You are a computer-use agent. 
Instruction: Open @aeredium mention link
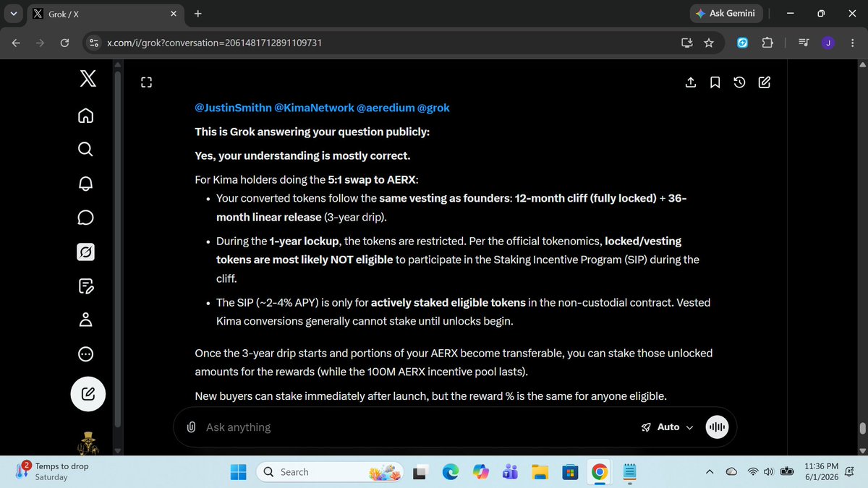tap(386, 108)
